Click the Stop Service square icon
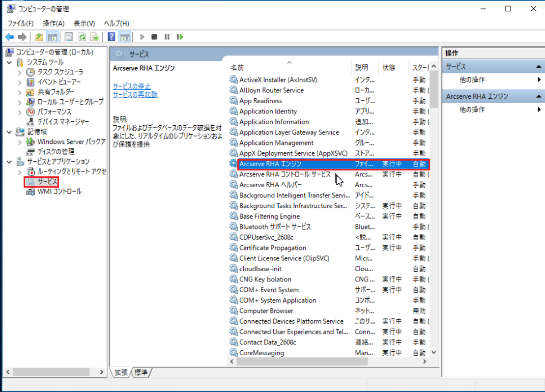This screenshot has width=545, height=392. pyautogui.click(x=154, y=37)
